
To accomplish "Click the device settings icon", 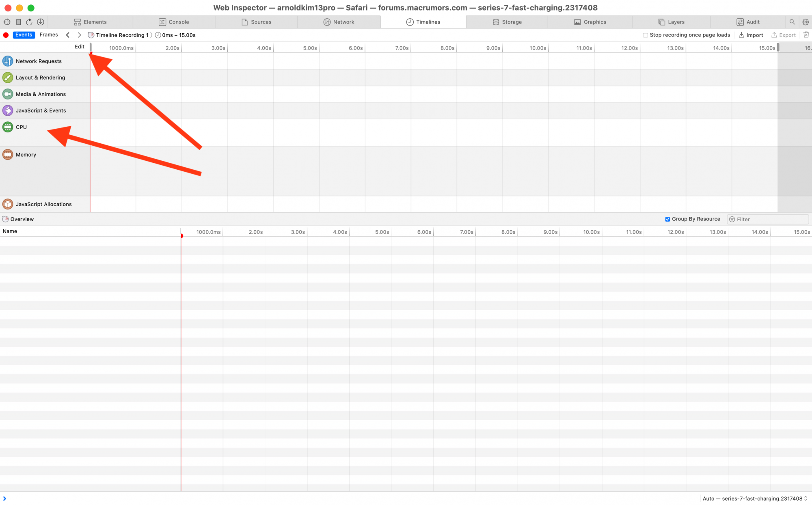I will [x=18, y=22].
